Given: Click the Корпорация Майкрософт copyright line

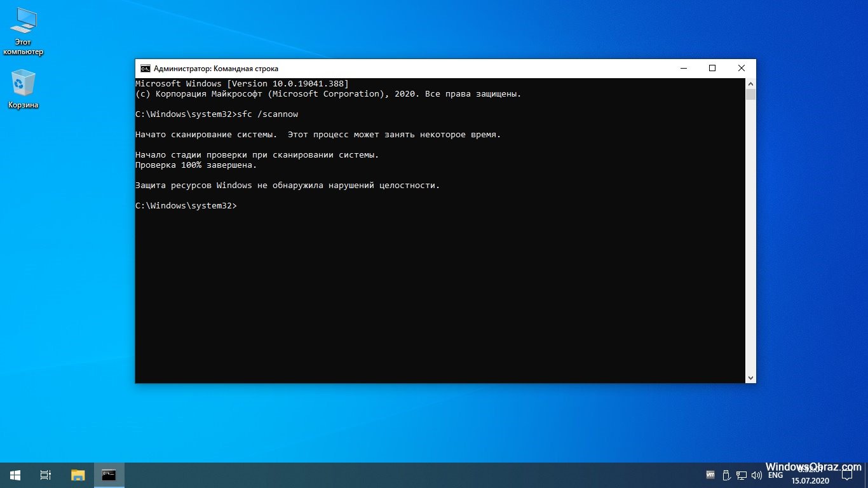Looking at the screenshot, I should coord(329,94).
